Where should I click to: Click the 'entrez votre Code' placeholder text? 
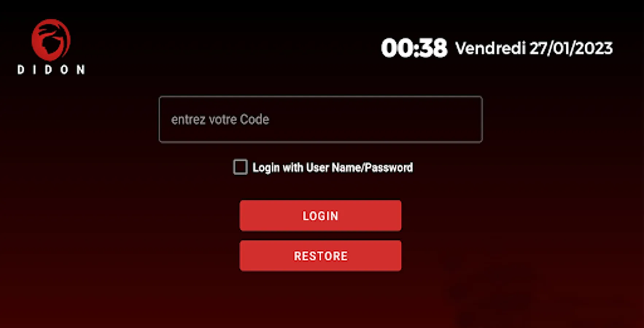click(220, 120)
